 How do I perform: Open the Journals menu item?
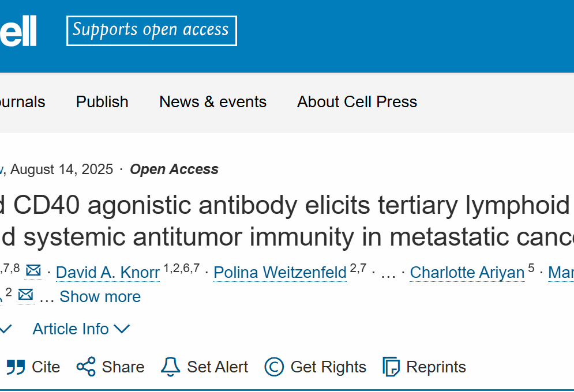(22, 101)
